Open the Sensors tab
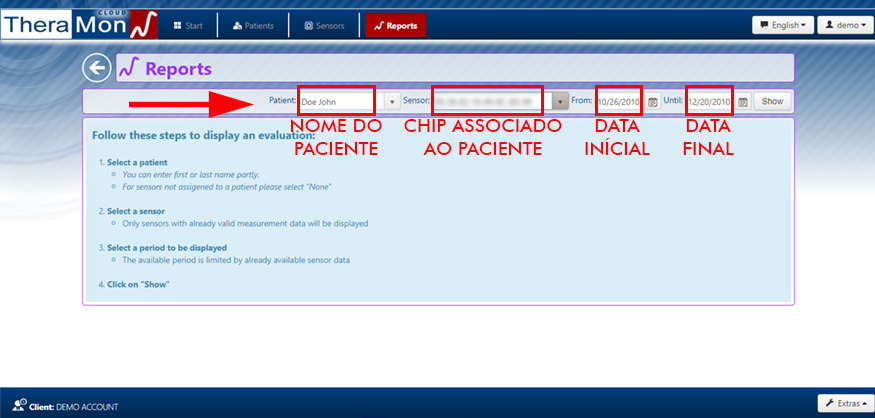 (324, 25)
